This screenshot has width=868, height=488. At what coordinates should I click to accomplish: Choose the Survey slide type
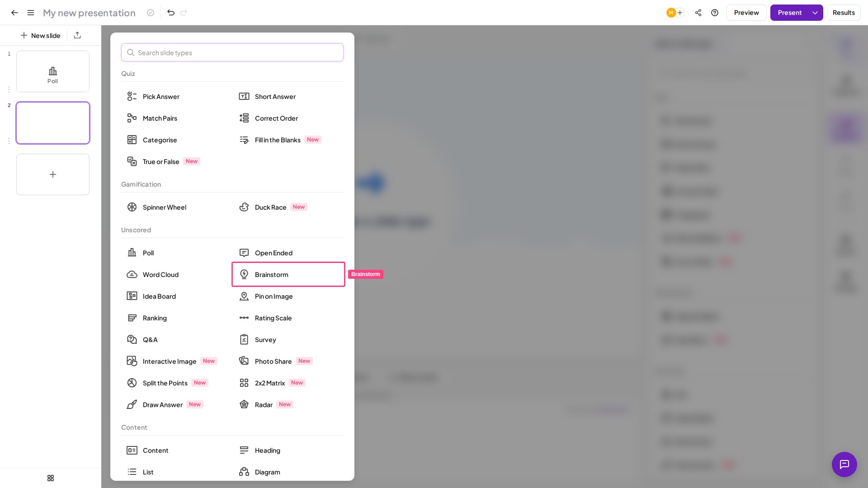coord(288,340)
